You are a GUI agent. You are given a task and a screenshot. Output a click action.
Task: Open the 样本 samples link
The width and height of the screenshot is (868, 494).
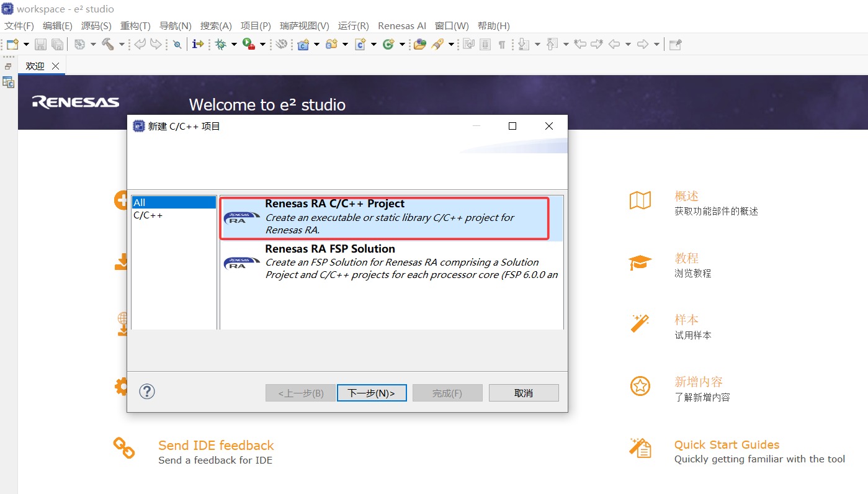tap(686, 320)
